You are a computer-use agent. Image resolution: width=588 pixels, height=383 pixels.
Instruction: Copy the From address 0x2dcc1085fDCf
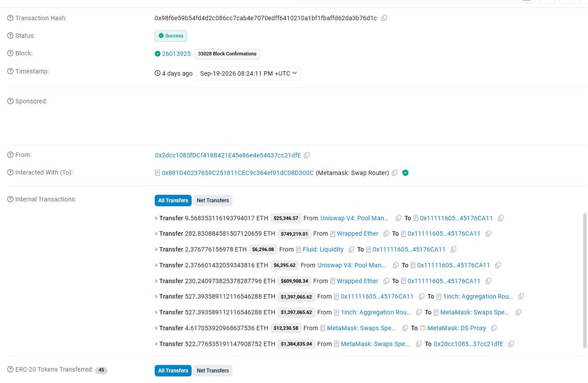point(307,155)
